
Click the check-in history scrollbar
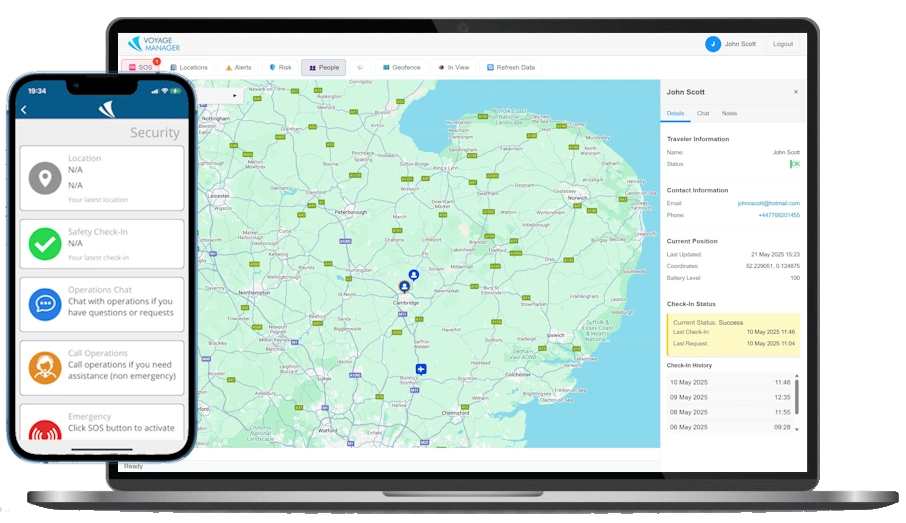tap(797, 397)
